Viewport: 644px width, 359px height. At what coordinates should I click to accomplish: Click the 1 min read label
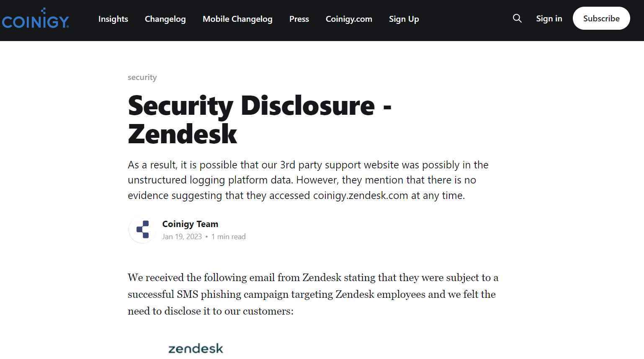click(x=228, y=237)
